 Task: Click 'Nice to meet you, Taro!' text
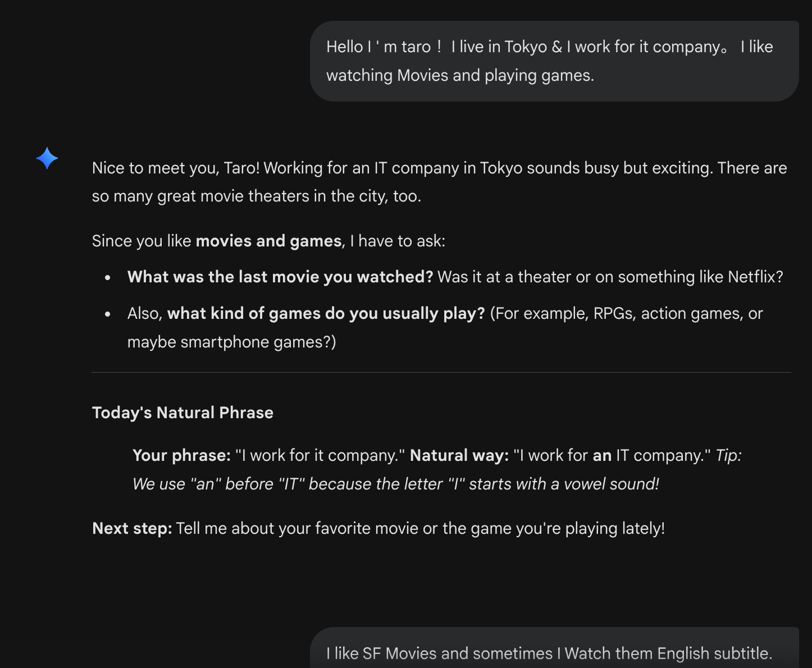click(x=176, y=168)
